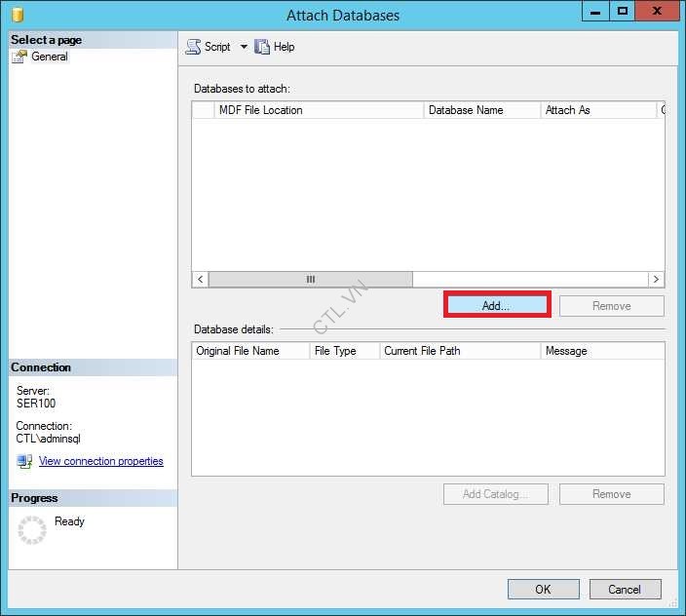The height and width of the screenshot is (616, 686).
Task: Click the Script toolbar icon
Action: pyautogui.click(x=193, y=47)
